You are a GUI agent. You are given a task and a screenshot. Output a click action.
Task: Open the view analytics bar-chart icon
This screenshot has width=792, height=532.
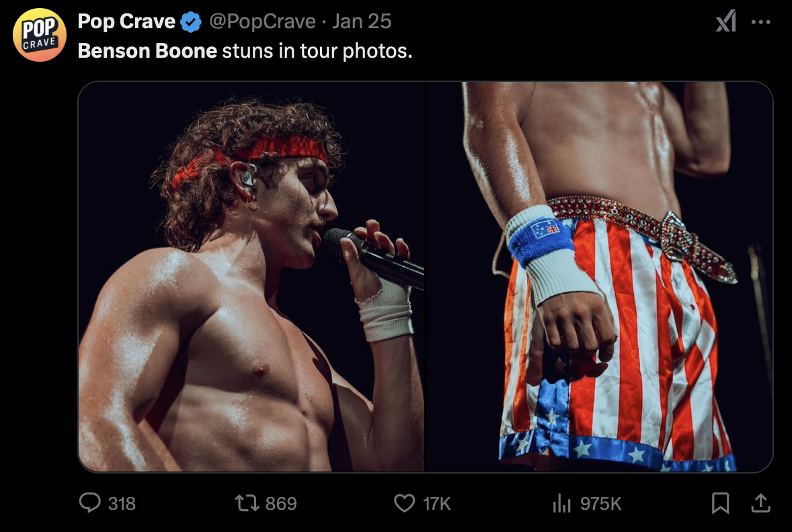click(x=561, y=503)
